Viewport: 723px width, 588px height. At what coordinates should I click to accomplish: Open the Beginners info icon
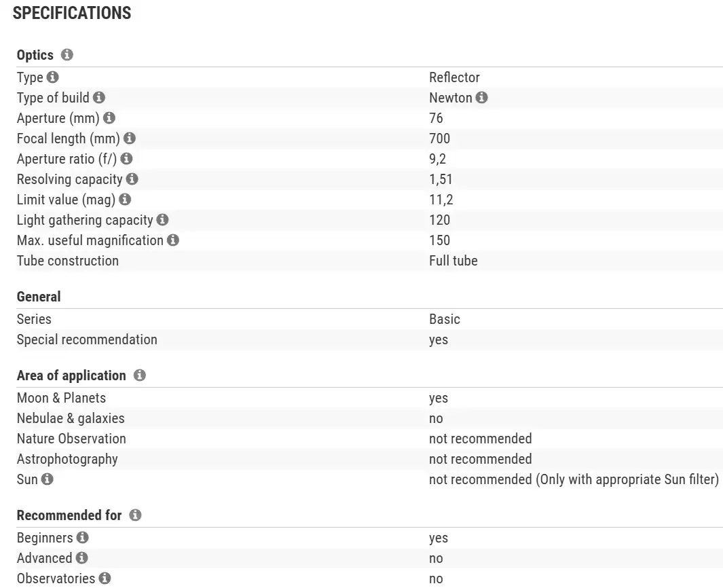tap(82, 538)
